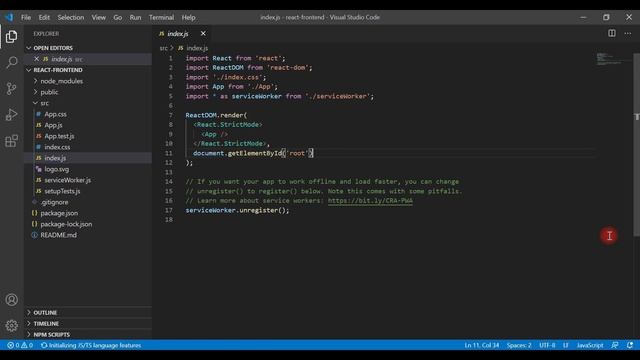This screenshot has height=360, width=640.
Task: Open App.js in the file tree
Action: pos(53,125)
